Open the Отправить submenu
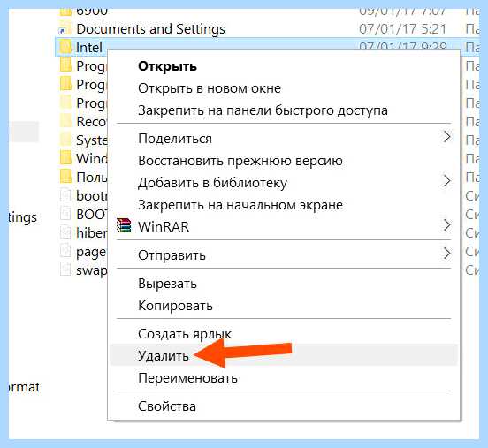 click(x=284, y=254)
